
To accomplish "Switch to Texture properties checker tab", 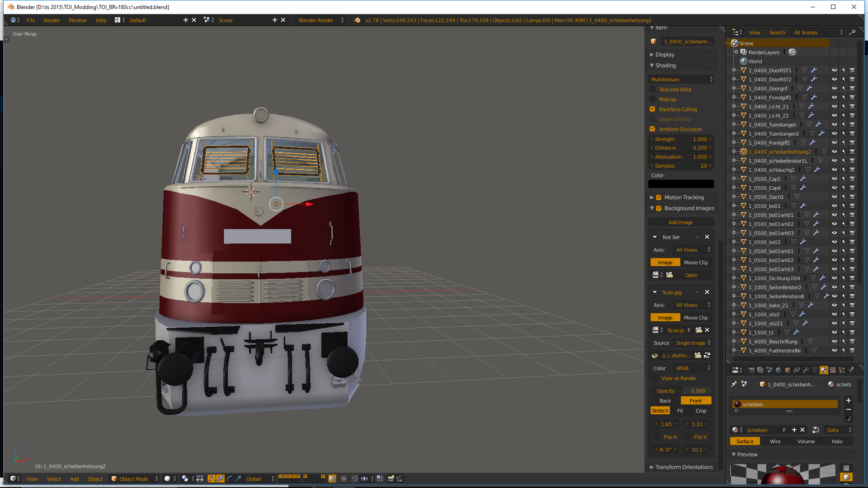I will point(833,370).
